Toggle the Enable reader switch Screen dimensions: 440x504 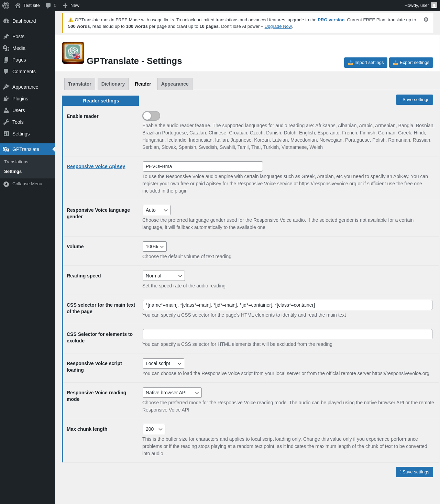(151, 116)
